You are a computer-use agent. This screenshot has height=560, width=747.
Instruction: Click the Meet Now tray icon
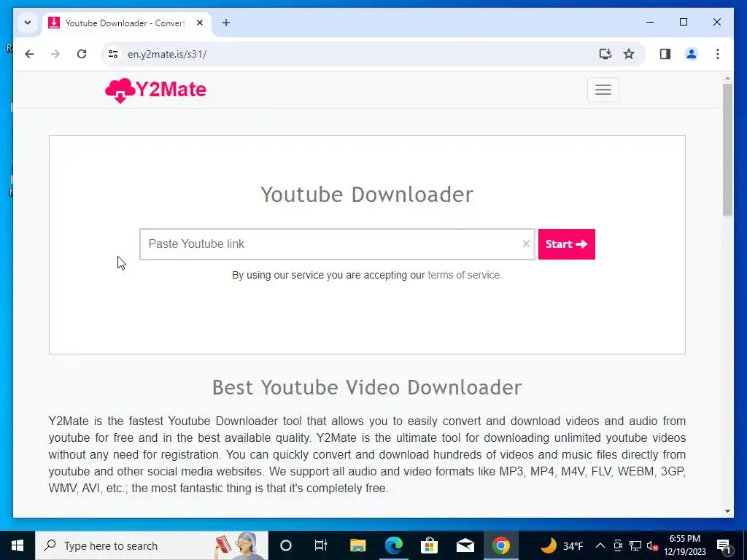(618, 545)
